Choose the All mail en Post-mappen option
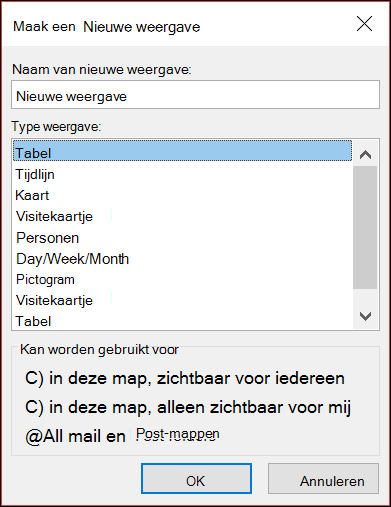This screenshot has width=391, height=507. click(x=122, y=436)
